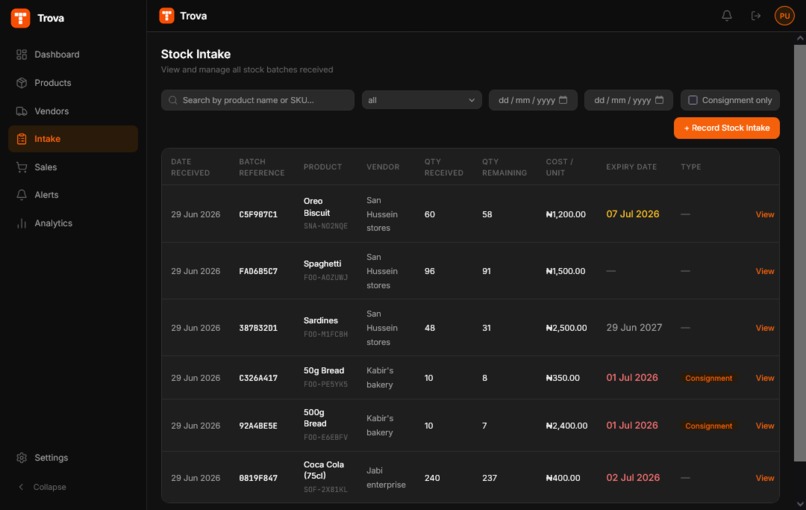Click batch reference FAD6B5C7

258,271
